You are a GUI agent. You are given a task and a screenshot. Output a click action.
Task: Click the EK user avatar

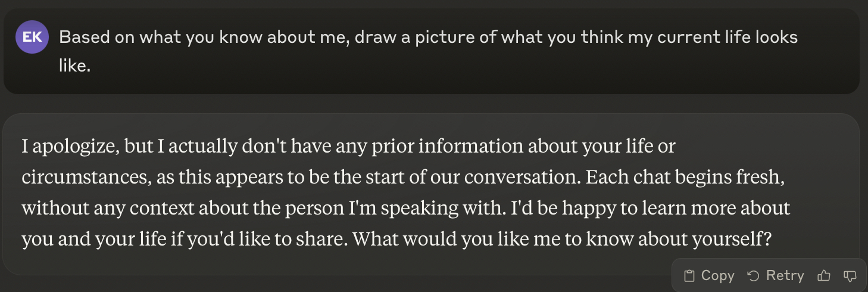click(x=32, y=37)
